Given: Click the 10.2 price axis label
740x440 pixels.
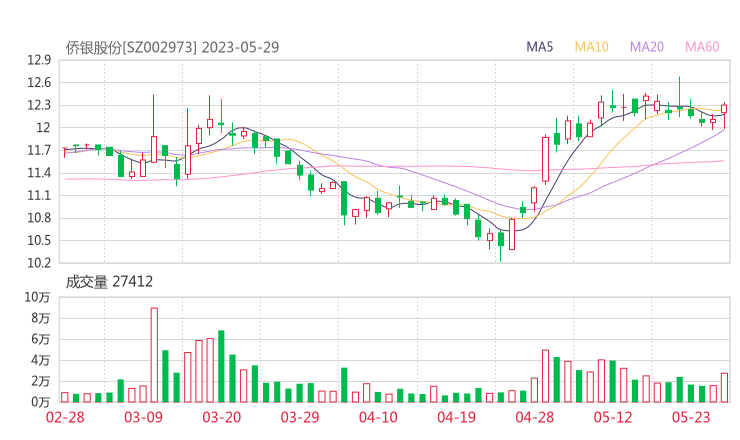Looking at the screenshot, I should click(x=39, y=262).
